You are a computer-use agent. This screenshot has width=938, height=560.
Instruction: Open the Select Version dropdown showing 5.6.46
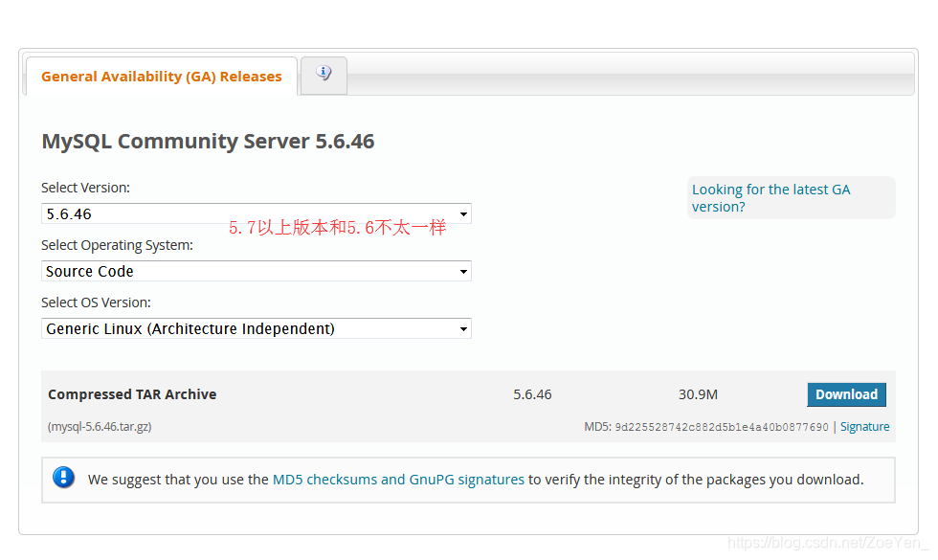tap(257, 213)
